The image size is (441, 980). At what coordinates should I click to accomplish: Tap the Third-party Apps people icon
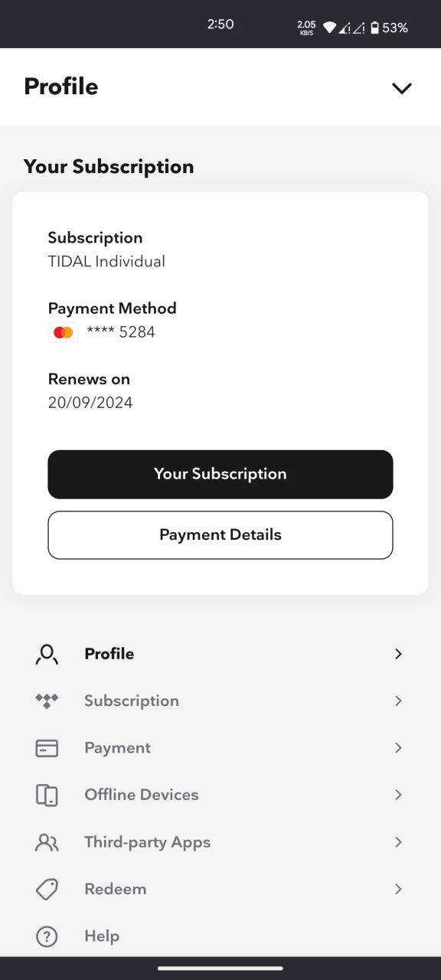(47, 842)
